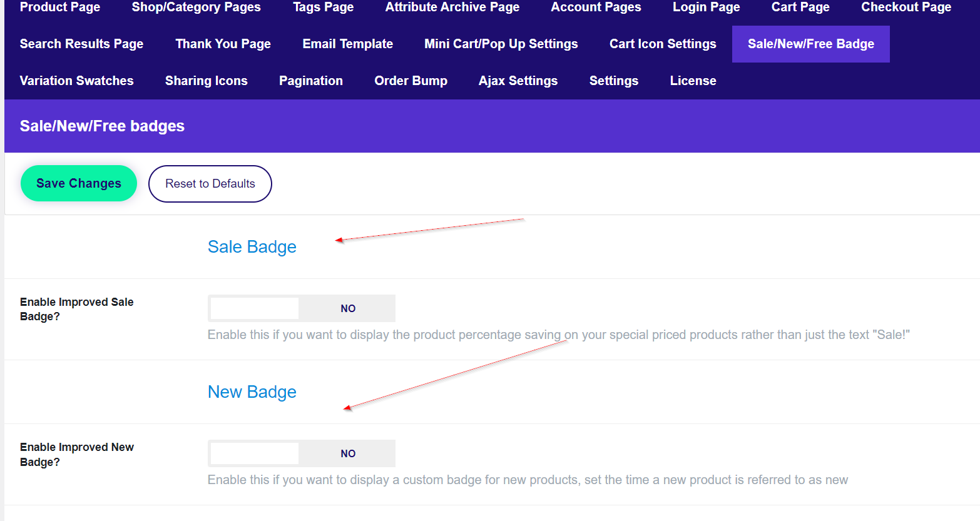Image resolution: width=980 pixels, height=521 pixels.
Task: Open the Checkout Page tab
Action: point(906,8)
